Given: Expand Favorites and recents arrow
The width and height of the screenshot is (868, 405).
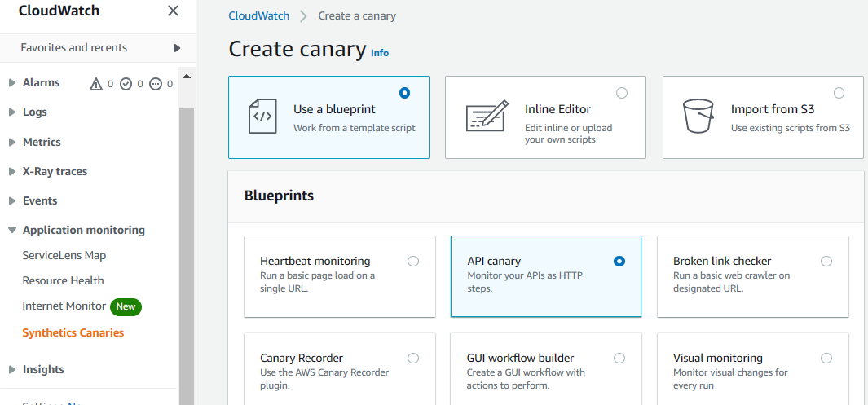Looking at the screenshot, I should pyautogui.click(x=177, y=48).
